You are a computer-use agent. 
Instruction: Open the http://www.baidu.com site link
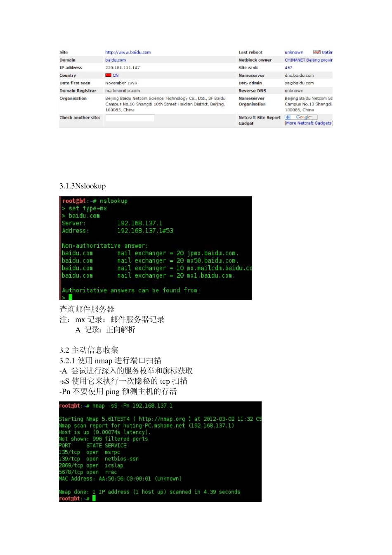pos(128,52)
